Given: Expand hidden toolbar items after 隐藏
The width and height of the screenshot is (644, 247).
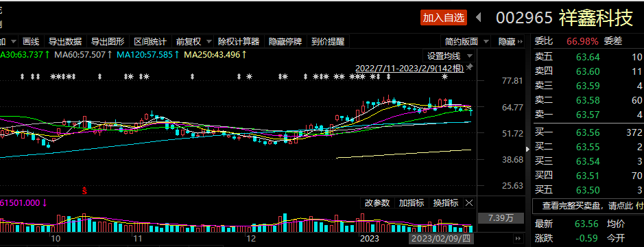Looking at the screenshot, I should tap(520, 41).
